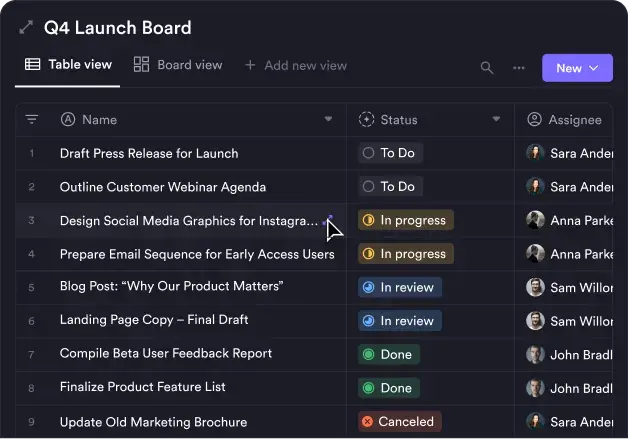Click Anna Parker's avatar in row 3
The image size is (628, 439).
[535, 220]
